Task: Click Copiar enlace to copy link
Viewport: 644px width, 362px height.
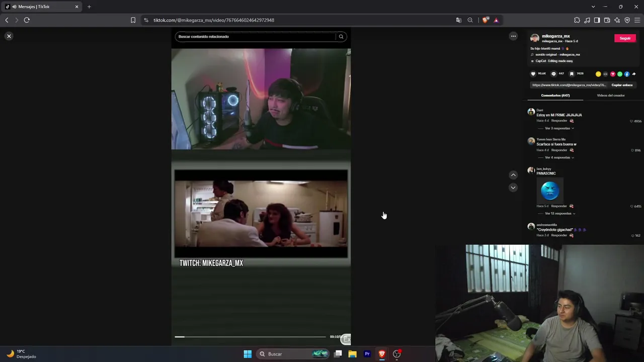Action: tap(622, 85)
